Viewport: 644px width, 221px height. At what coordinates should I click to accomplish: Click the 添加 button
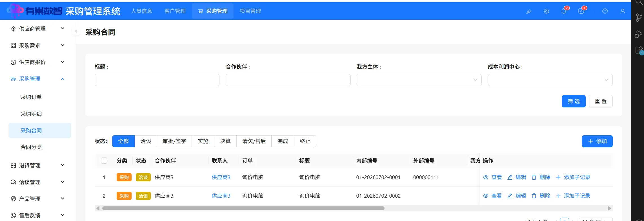click(x=597, y=141)
